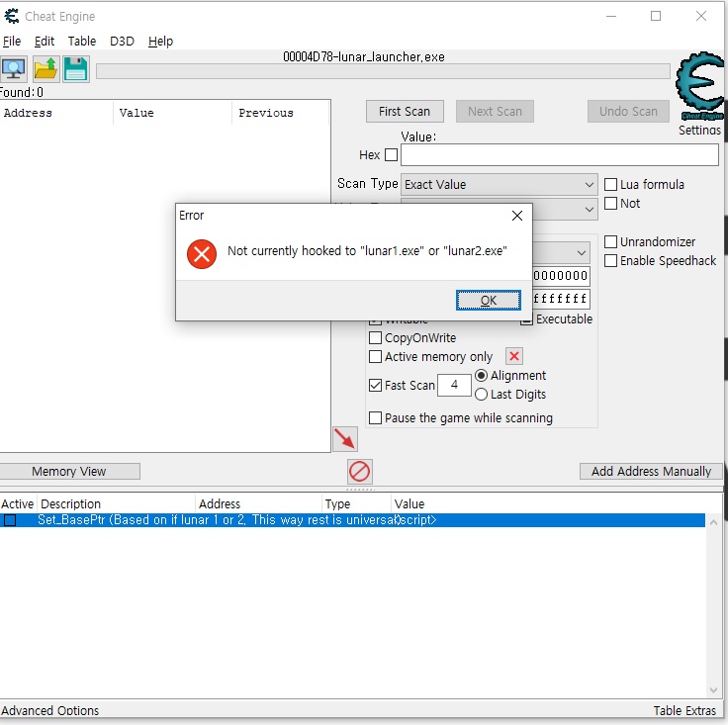Image resolution: width=728 pixels, height=725 pixels.
Task: Close the Error dialog with X
Action: [x=516, y=216]
